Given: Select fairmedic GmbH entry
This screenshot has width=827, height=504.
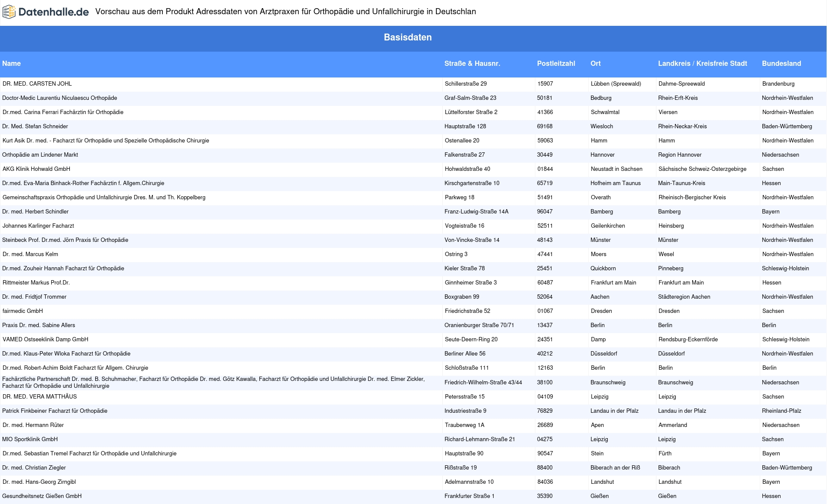Looking at the screenshot, I should 23,311.
